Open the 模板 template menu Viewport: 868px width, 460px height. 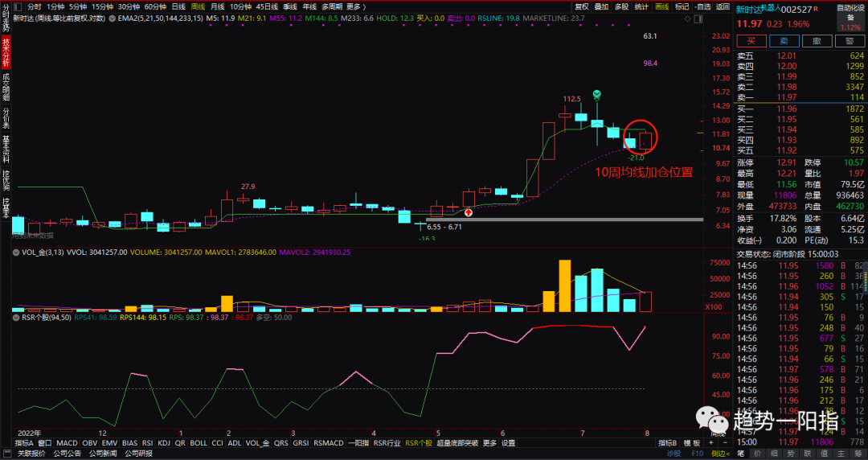coord(692,443)
